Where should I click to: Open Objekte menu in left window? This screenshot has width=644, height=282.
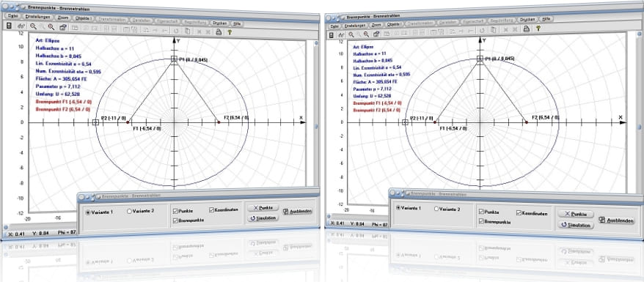point(84,18)
